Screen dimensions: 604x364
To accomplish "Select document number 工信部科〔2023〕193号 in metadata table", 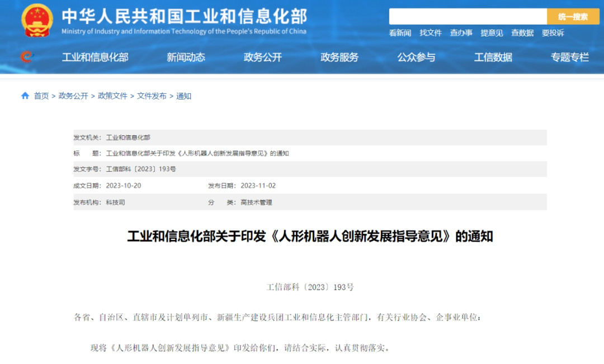I will tap(141, 169).
